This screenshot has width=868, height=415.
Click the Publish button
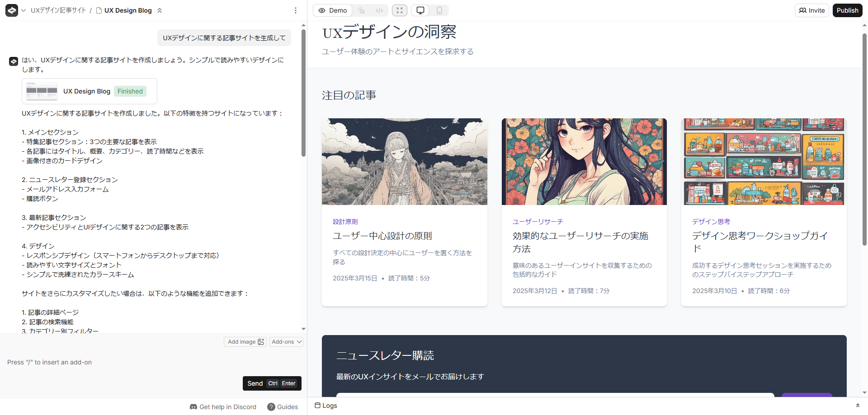click(x=847, y=10)
